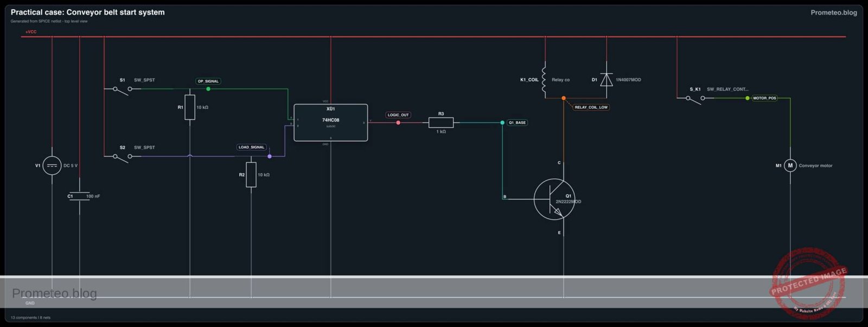Viewport: 868px width, 327px height.
Task: Click the 2N2222MOD transistor model text
Action: pos(568,202)
